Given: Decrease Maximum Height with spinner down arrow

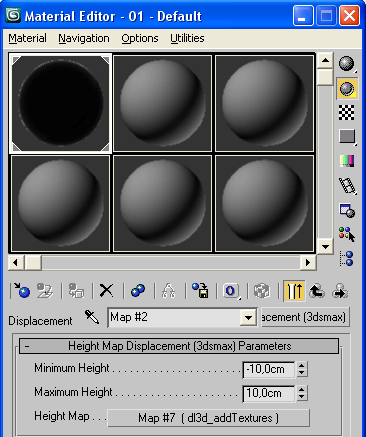Looking at the screenshot, I should [302, 397].
